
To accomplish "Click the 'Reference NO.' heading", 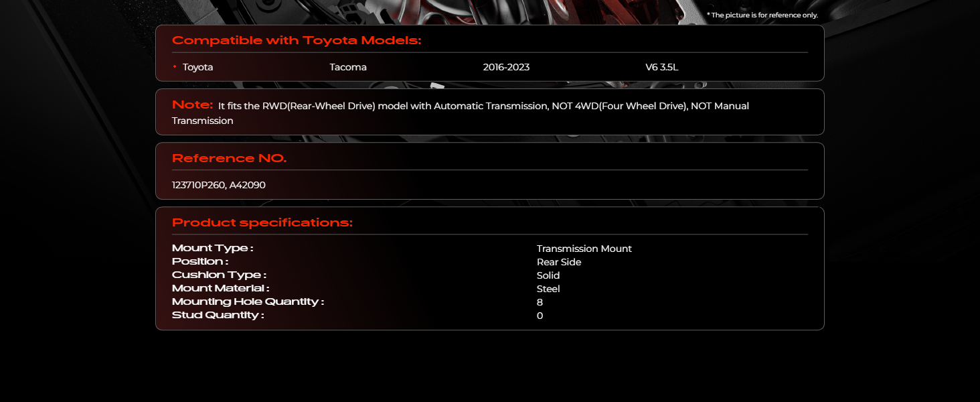I will pos(229,158).
